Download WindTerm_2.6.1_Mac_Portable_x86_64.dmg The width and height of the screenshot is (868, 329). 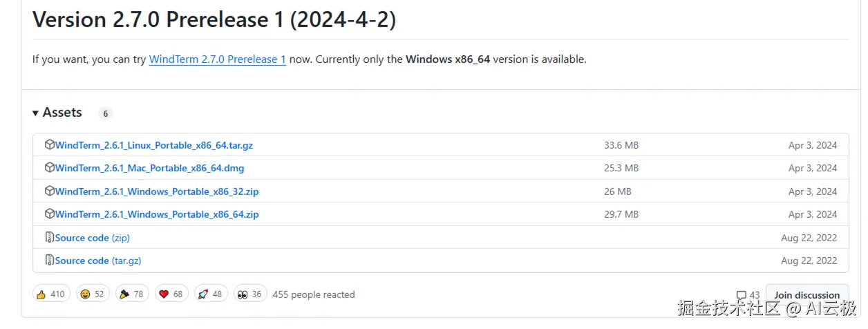point(149,168)
